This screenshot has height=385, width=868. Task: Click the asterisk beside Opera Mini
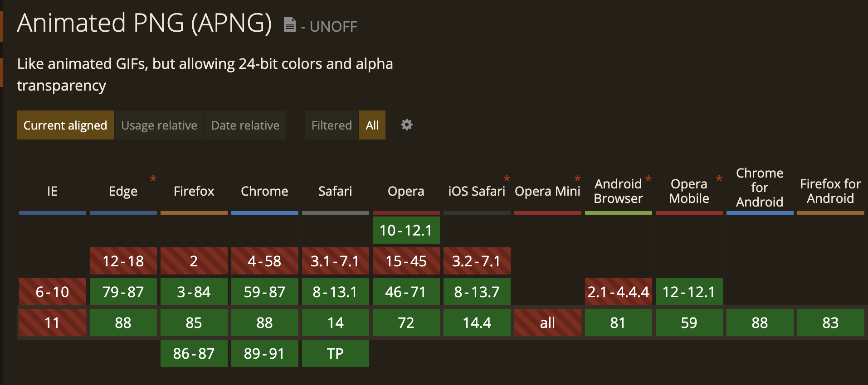(577, 178)
